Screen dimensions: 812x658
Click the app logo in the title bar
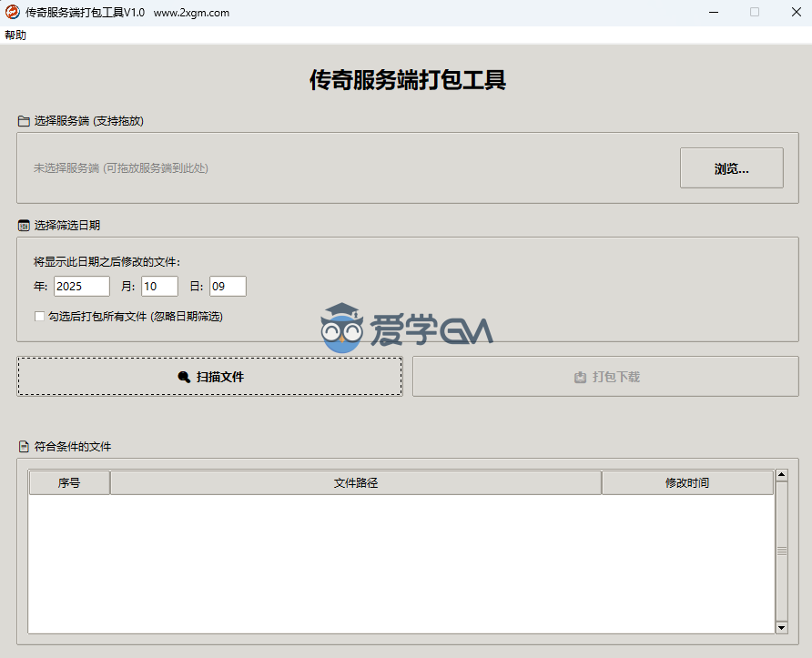13,13
